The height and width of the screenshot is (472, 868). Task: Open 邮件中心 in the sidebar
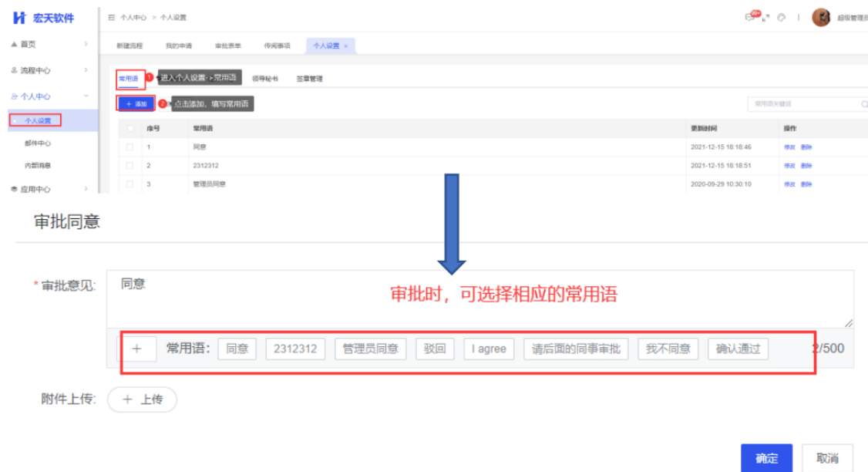38,143
